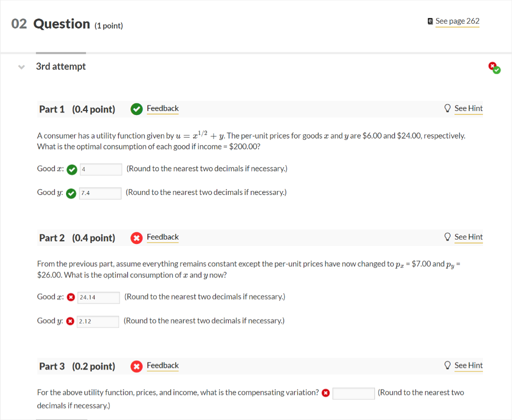Image resolution: width=512 pixels, height=420 pixels.
Task: Open Part 2 Feedback link
Action: pyautogui.click(x=162, y=237)
